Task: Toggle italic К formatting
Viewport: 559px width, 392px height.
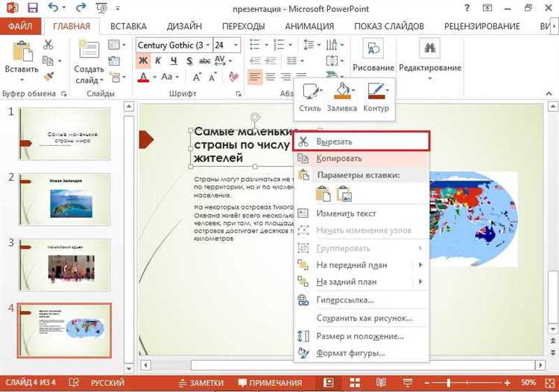Action: click(158, 61)
